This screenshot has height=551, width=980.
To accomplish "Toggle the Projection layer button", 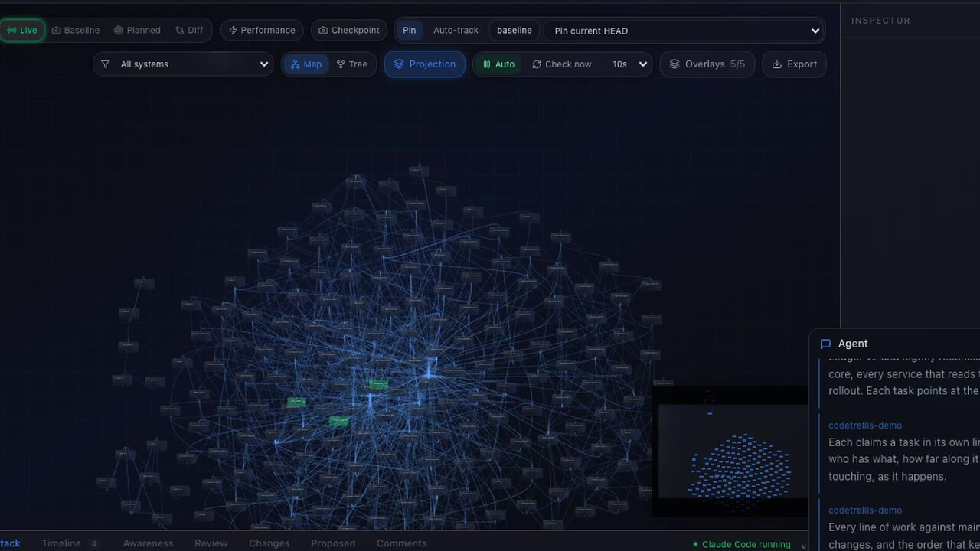I will pyautogui.click(x=425, y=64).
